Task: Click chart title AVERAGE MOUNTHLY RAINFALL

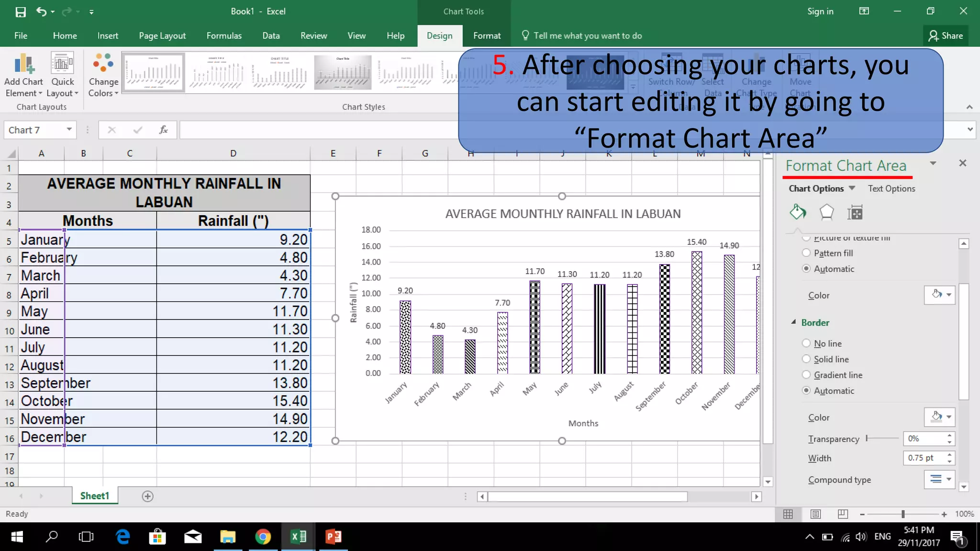Action: coord(563,214)
